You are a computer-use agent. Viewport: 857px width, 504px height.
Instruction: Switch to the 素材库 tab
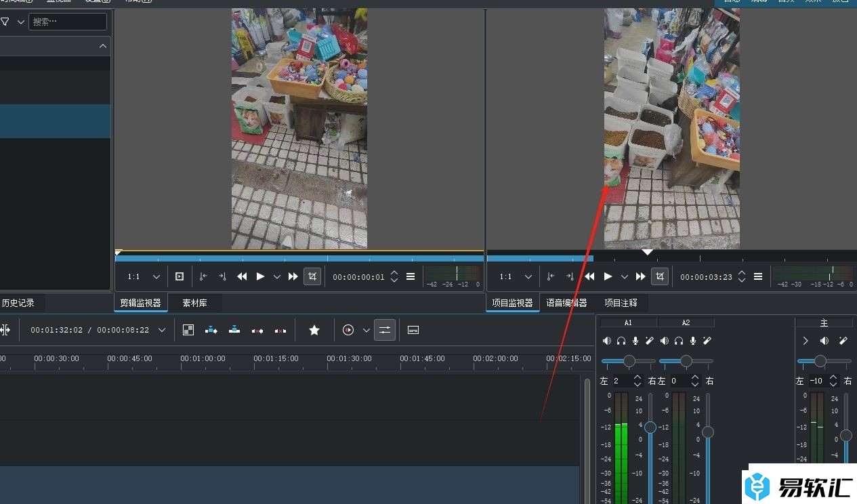pos(195,303)
